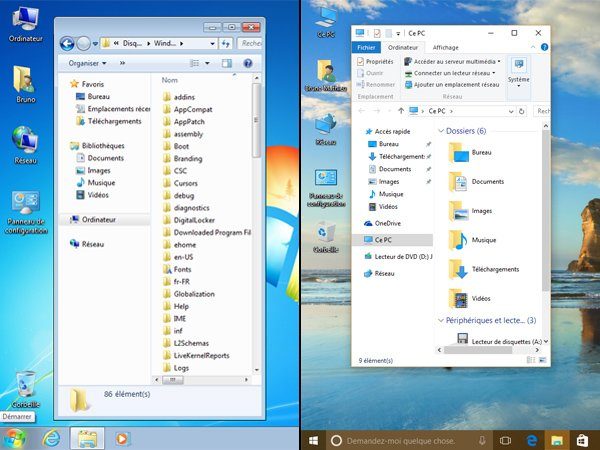
Task: Open Windows Explorer taskbar button in Windows 7
Action: [x=87, y=438]
